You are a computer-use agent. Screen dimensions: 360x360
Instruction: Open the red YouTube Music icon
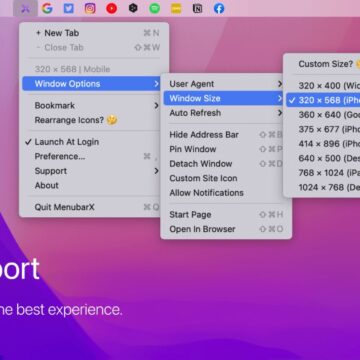[111, 8]
